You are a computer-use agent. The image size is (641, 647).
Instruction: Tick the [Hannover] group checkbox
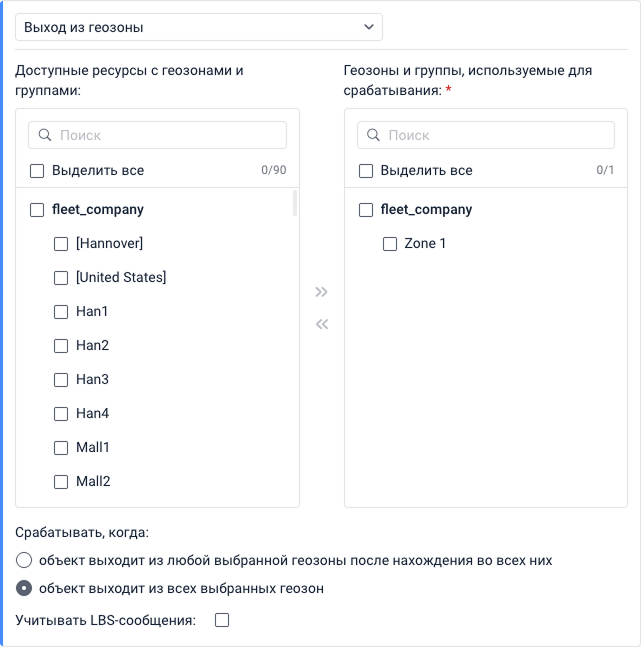(x=61, y=244)
